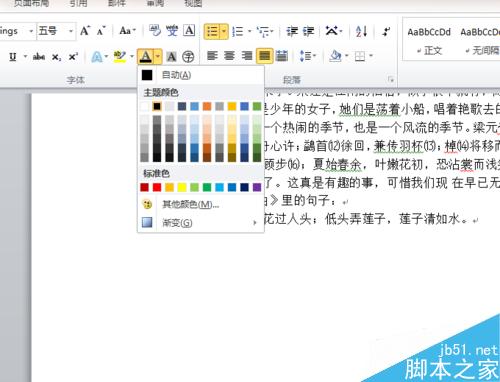500x382 pixels.
Task: Click the Shading paint bucket icon
Action: tap(335, 56)
